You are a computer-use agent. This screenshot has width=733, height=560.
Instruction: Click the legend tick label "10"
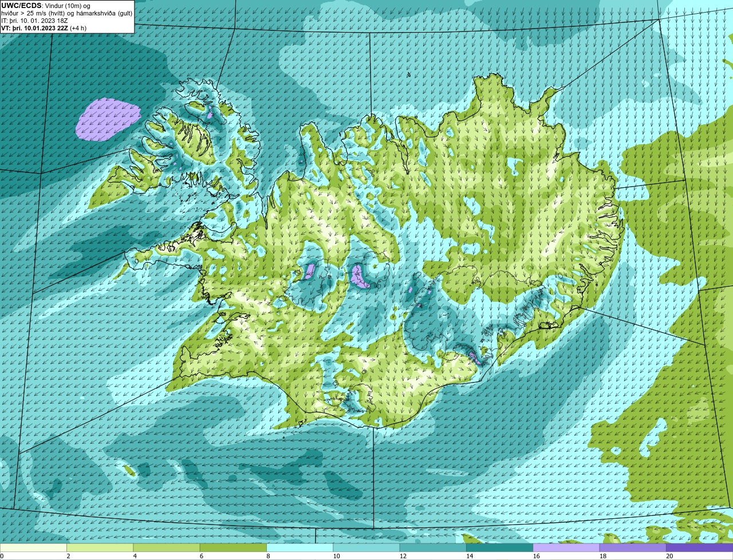click(337, 556)
